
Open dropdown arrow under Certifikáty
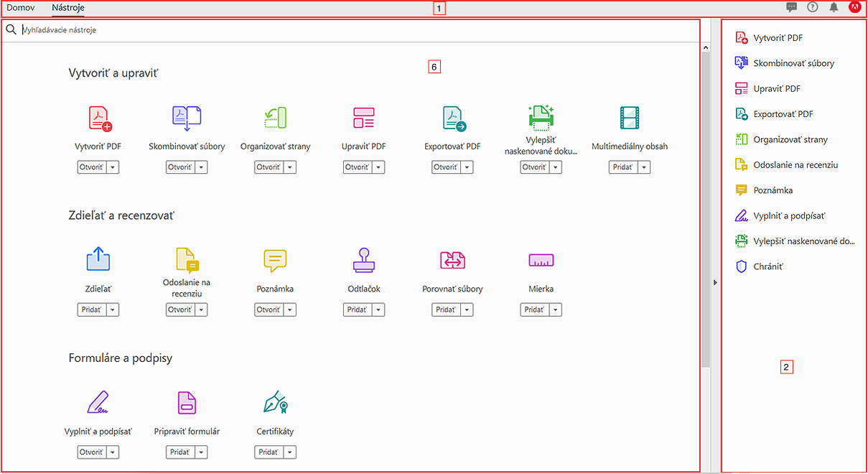(289, 452)
